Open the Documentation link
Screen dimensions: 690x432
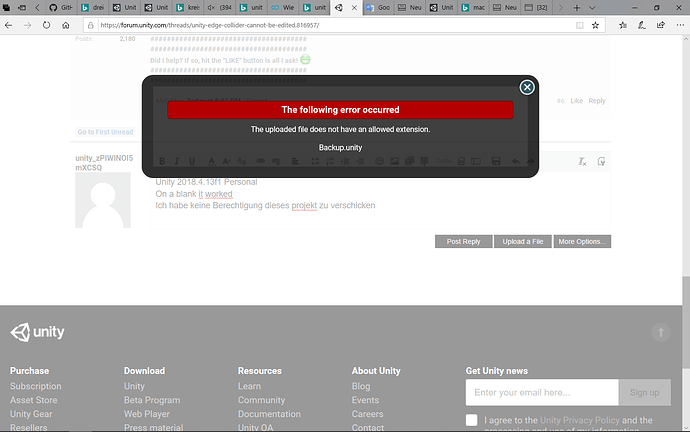pyautogui.click(x=269, y=414)
